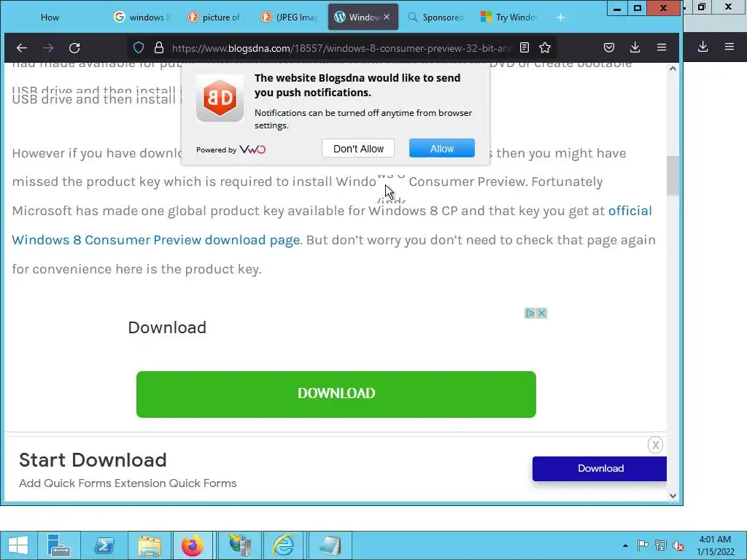
Task: Show hidden system tray icons
Action: [x=625, y=545]
